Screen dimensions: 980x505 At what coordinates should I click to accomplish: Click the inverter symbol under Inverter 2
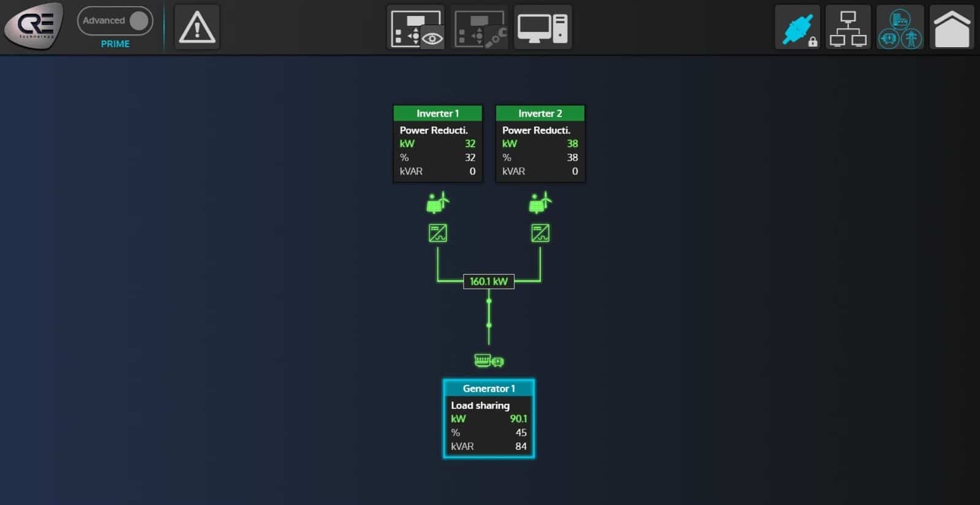[540, 233]
